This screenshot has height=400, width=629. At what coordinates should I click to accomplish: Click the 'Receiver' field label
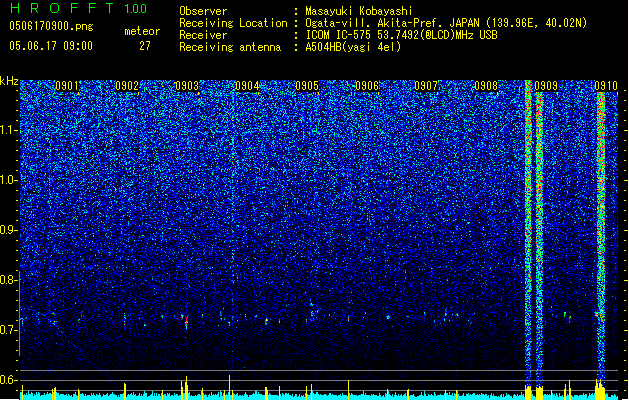(x=203, y=35)
